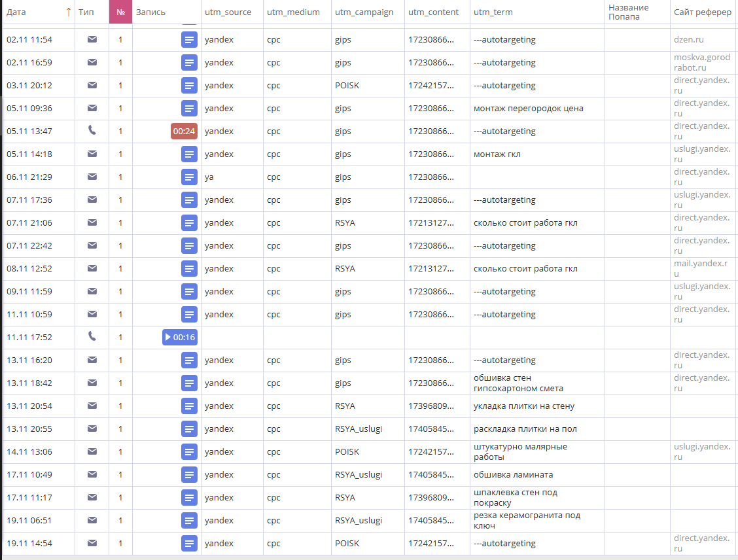
Task: Click the highlighted № column header
Action: click(120, 12)
